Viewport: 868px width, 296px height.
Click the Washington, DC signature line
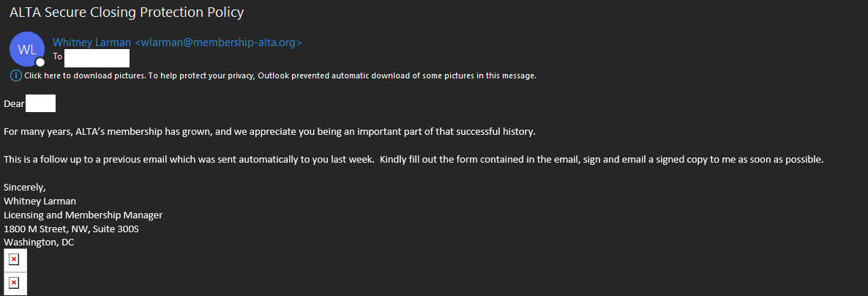coord(39,243)
